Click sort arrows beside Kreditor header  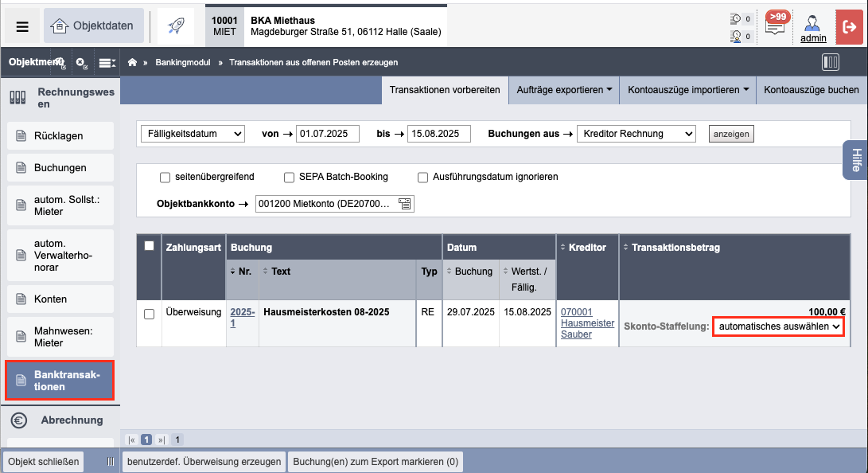pyautogui.click(x=563, y=248)
